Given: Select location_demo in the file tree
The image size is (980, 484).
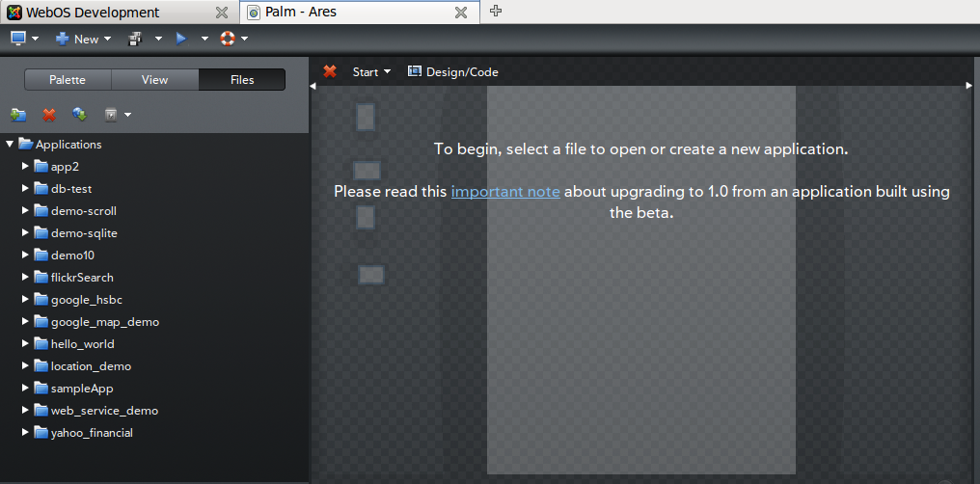Looking at the screenshot, I should [92, 366].
